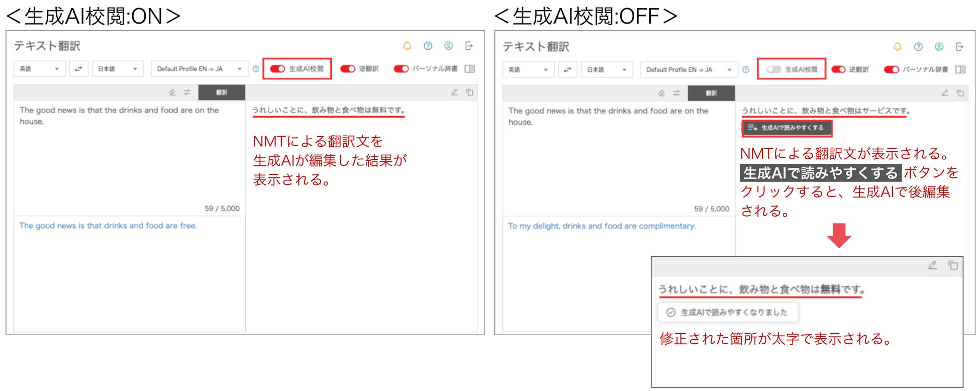
Task: Click the 生成AIで読みやすくする button
Action: 787,128
